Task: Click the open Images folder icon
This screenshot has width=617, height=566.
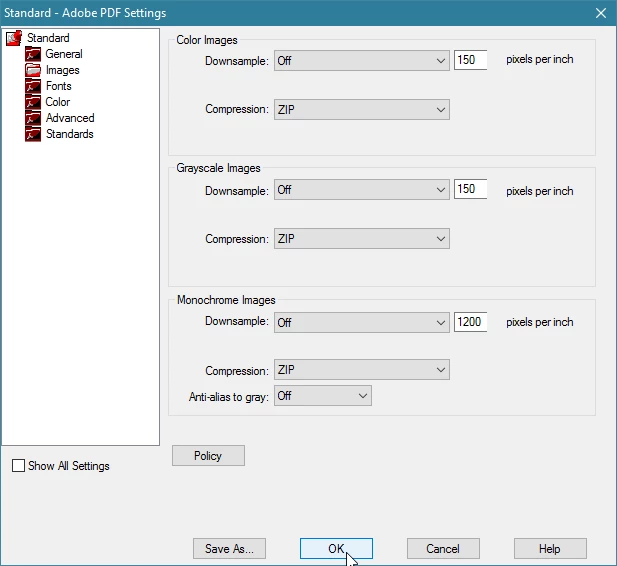Action: pos(33,70)
